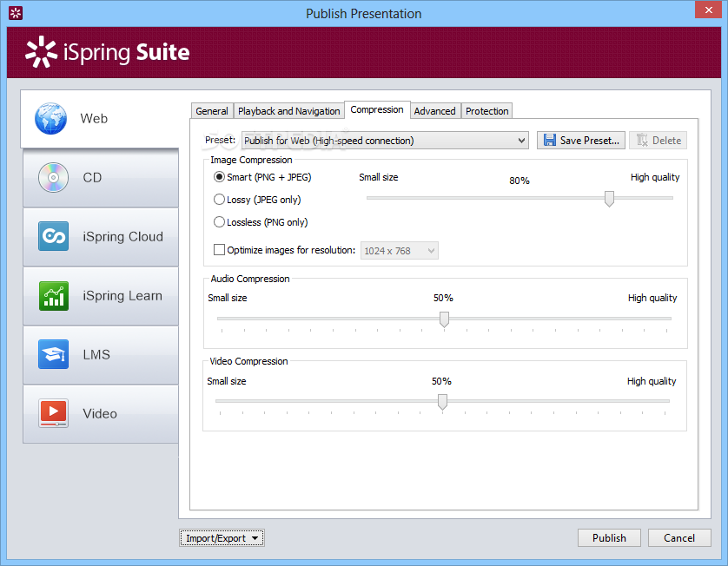Select the CD publish destination
The width and height of the screenshot is (728, 566).
tap(101, 178)
